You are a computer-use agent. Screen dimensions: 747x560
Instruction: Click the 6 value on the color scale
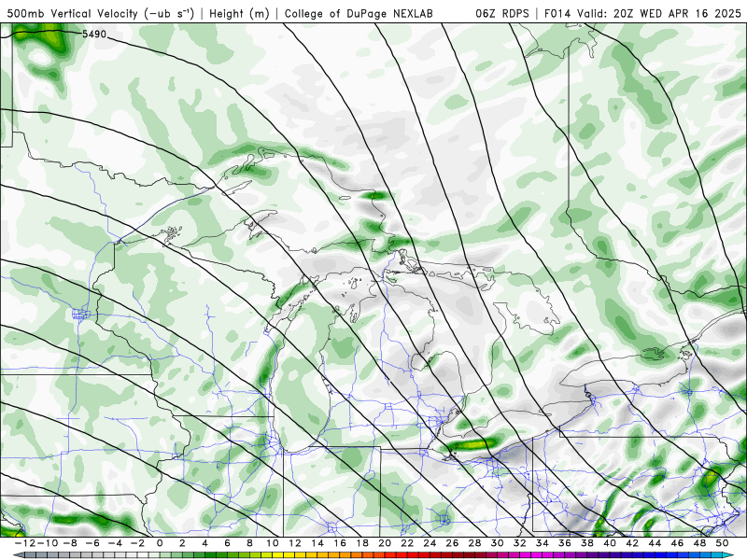pos(227,543)
